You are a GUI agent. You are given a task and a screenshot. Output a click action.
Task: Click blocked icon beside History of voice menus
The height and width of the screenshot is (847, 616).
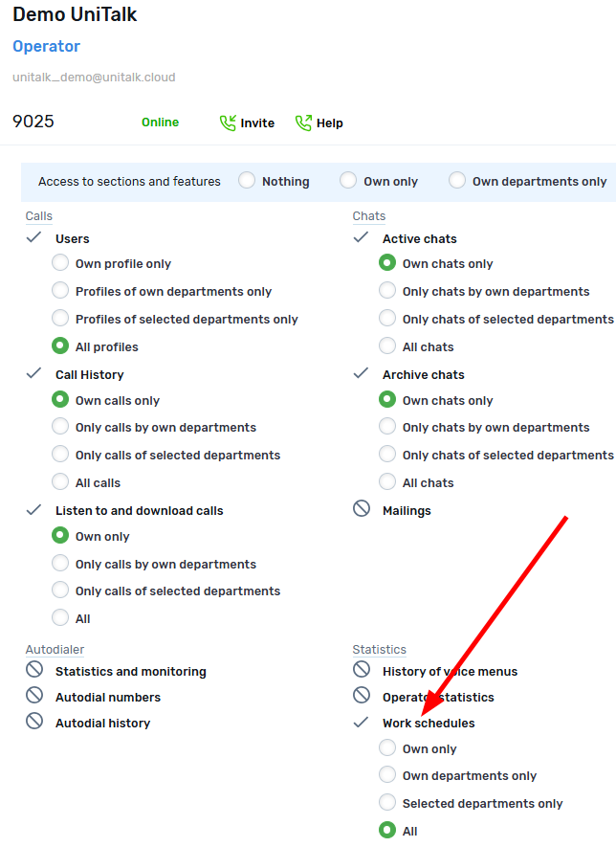(362, 670)
